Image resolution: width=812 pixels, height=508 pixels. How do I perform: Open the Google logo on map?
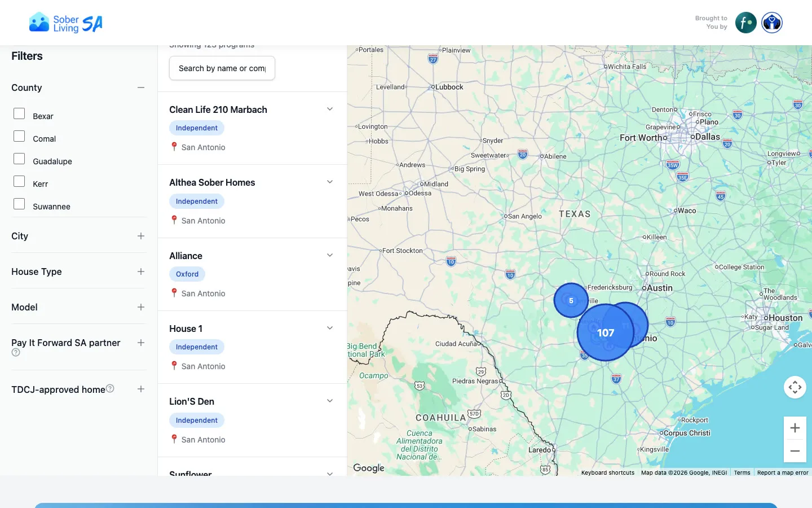pyautogui.click(x=369, y=468)
